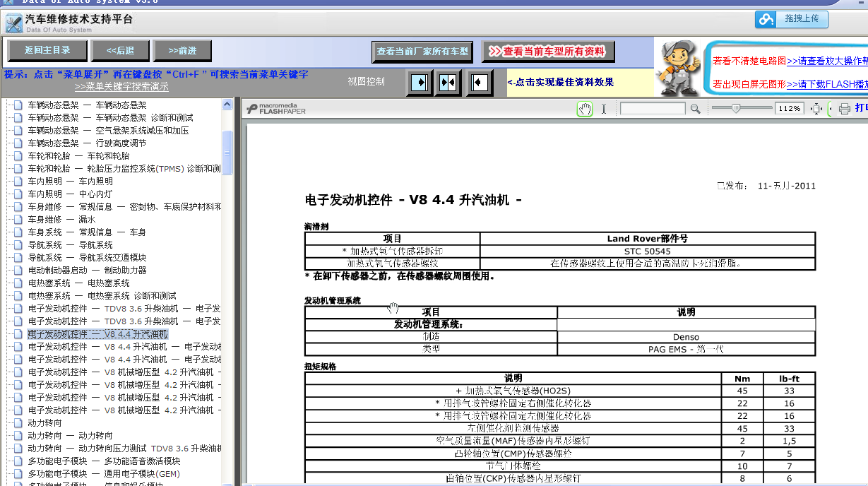
Task: Open >>菜单关键字搜索演示 link
Action: point(121,87)
